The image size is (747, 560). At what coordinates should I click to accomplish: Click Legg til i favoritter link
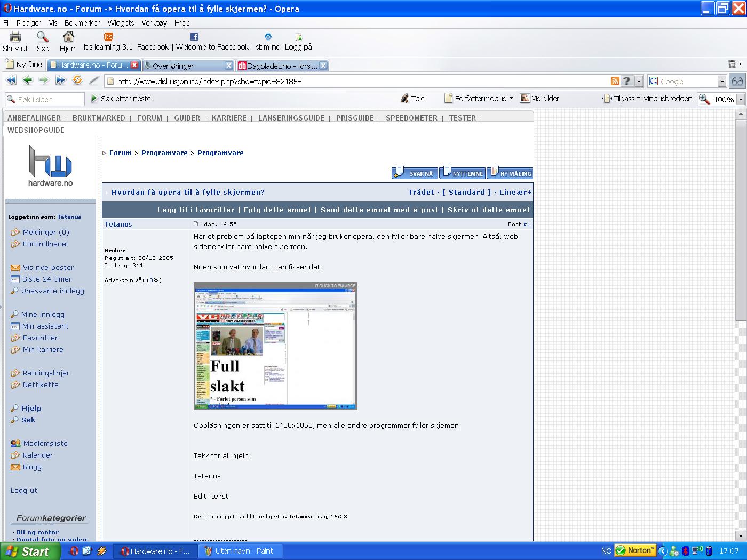[196, 210]
